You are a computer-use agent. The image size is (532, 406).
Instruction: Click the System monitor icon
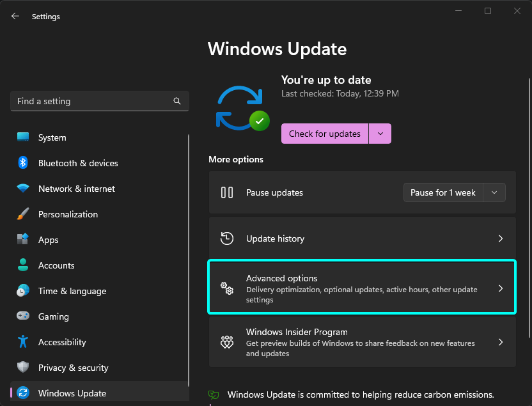[23, 137]
